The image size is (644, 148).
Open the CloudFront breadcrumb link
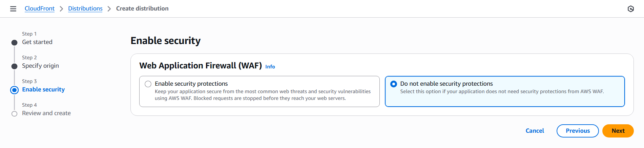pyautogui.click(x=40, y=8)
